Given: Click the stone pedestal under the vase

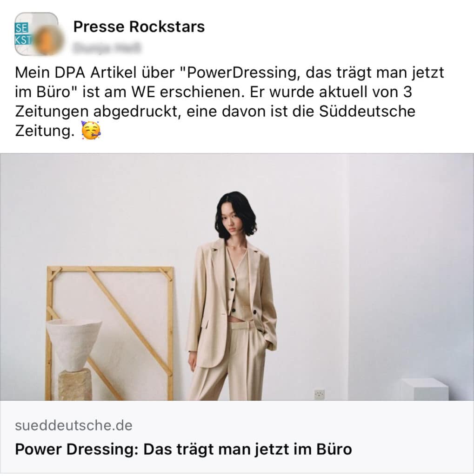Looking at the screenshot, I should coord(75,384).
